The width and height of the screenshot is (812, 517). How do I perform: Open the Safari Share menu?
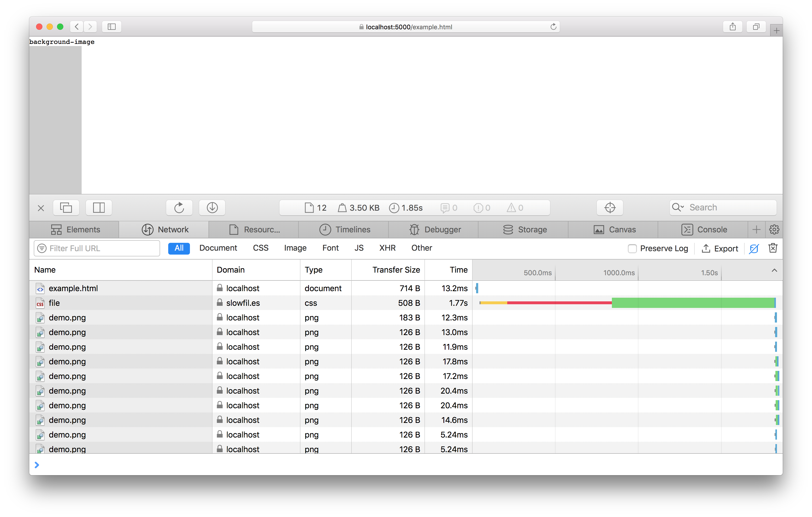pos(732,27)
